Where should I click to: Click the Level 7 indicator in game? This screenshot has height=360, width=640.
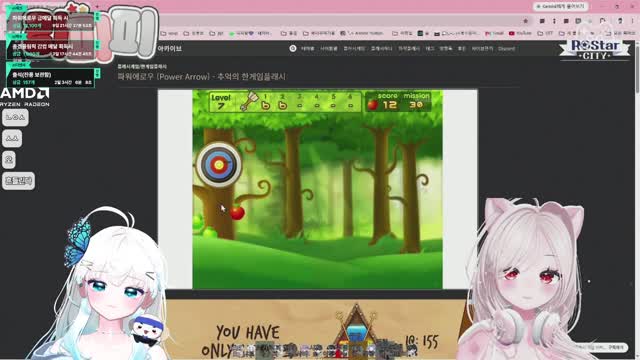[221, 102]
